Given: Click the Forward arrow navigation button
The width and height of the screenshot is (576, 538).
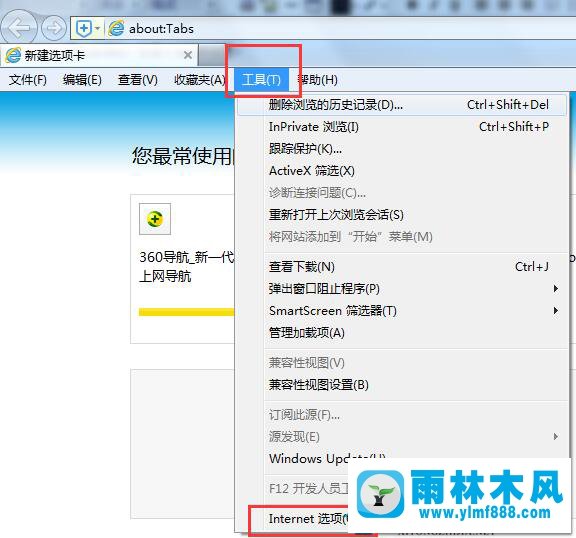Looking at the screenshot, I should (54, 28).
